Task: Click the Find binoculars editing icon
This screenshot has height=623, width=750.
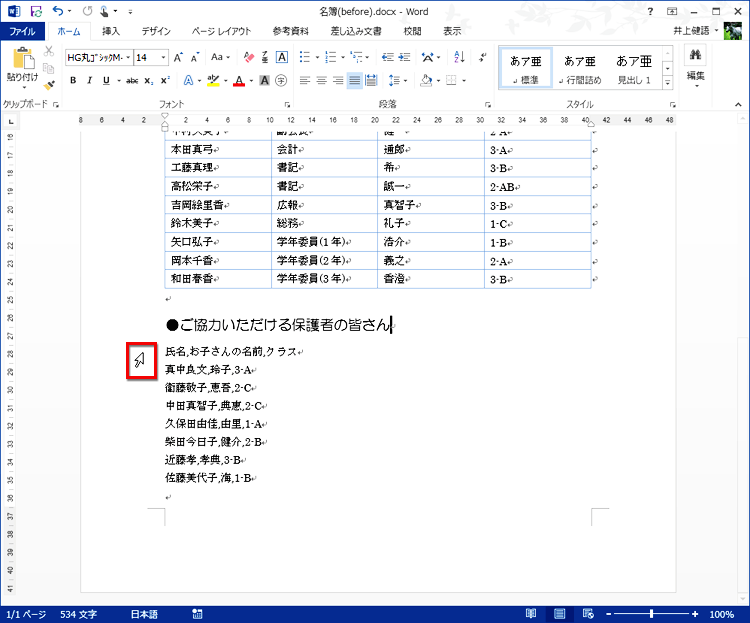Action: pos(695,56)
